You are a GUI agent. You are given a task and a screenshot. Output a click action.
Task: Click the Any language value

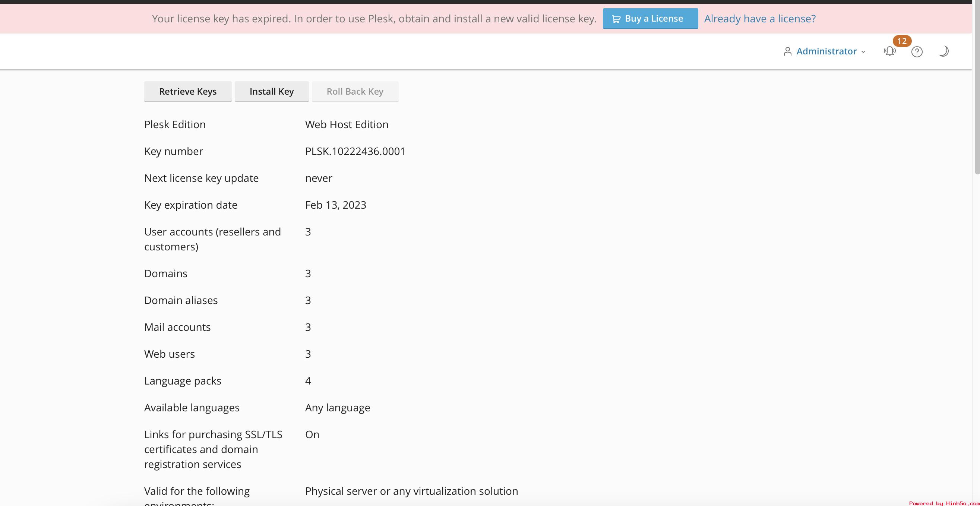point(338,408)
